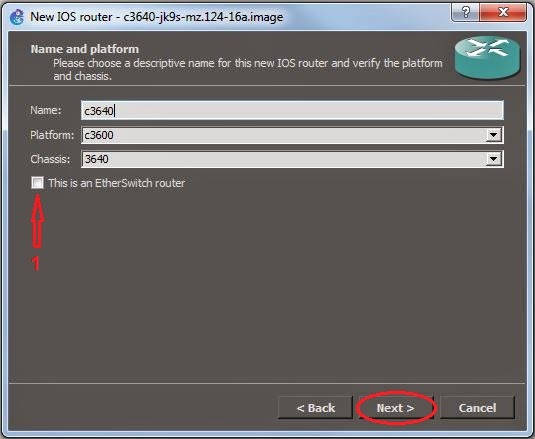
Task: Enable the EtherSwitch router checkbox
Action: [37, 182]
